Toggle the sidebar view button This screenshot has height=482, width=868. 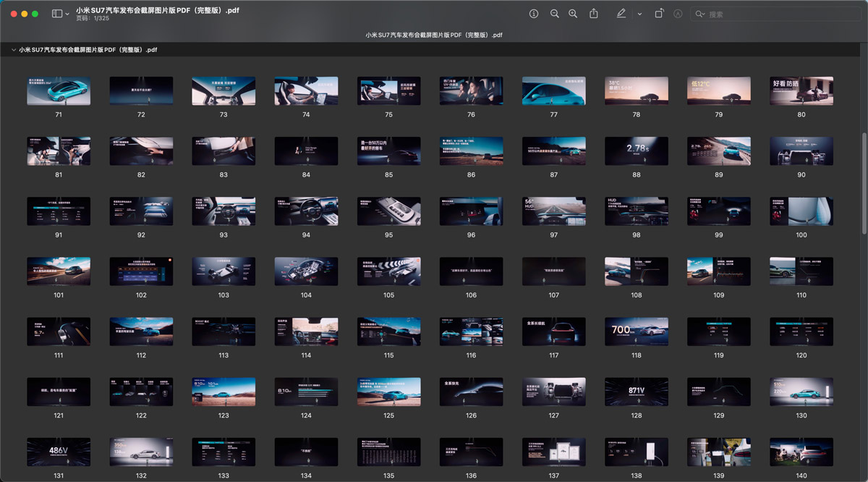pos(57,14)
